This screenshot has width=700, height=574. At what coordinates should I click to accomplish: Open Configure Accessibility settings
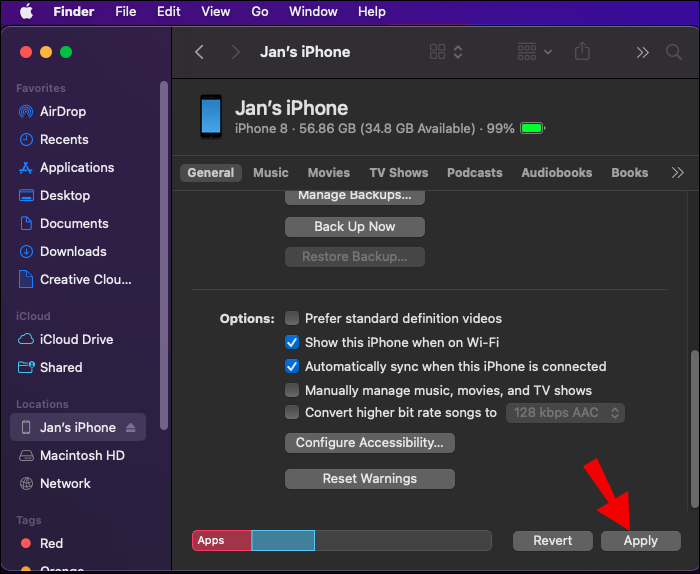coord(370,443)
